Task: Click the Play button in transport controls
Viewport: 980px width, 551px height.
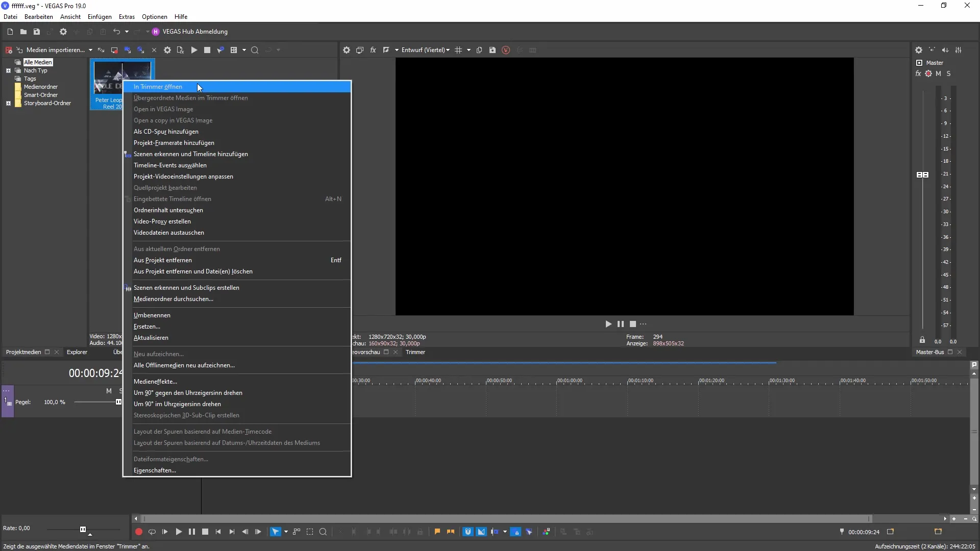Action: tap(178, 532)
